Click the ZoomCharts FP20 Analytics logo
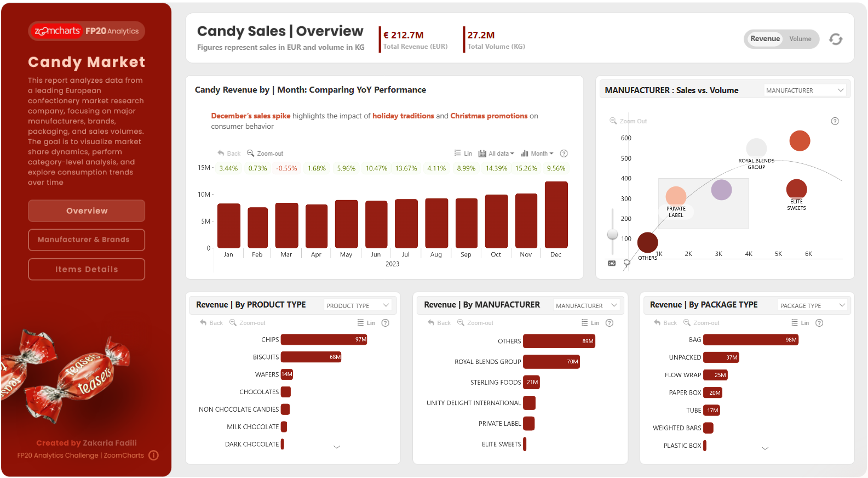 87,31
